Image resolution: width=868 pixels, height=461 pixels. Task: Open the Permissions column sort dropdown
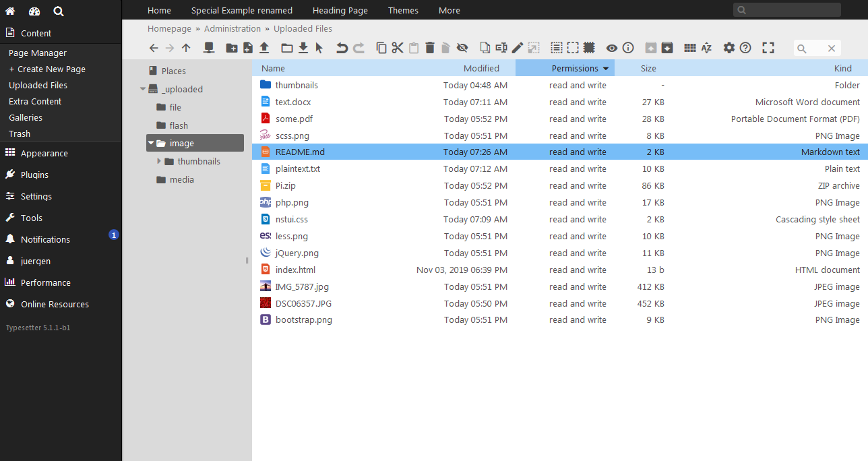click(x=605, y=68)
